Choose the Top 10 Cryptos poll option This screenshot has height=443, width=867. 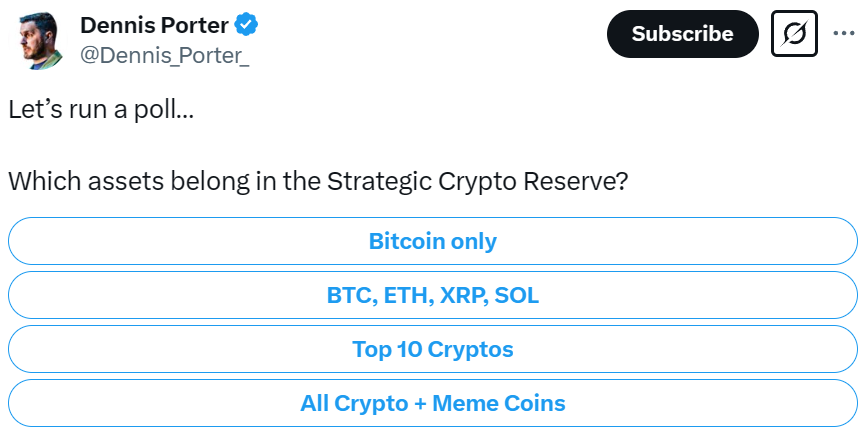(432, 349)
